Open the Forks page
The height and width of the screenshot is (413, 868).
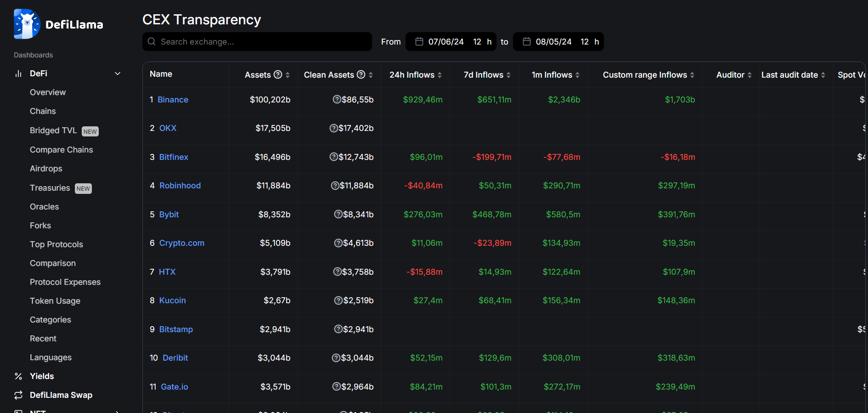click(x=40, y=226)
